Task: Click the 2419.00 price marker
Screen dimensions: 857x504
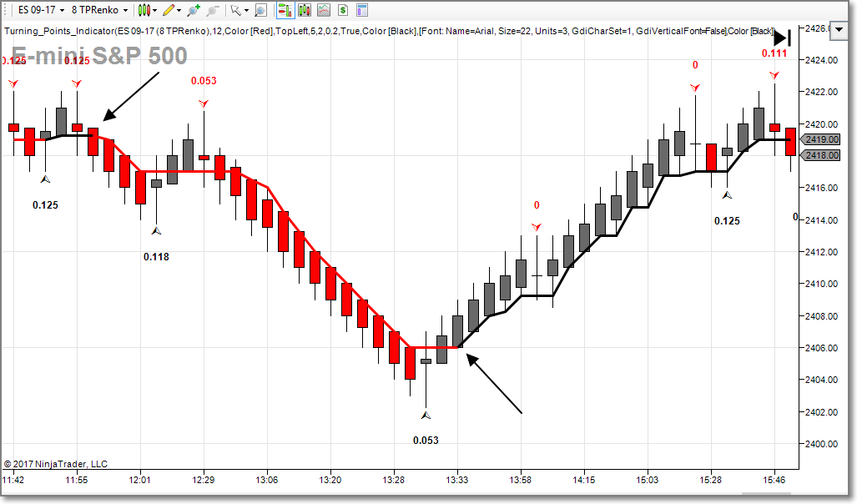Action: pos(822,139)
